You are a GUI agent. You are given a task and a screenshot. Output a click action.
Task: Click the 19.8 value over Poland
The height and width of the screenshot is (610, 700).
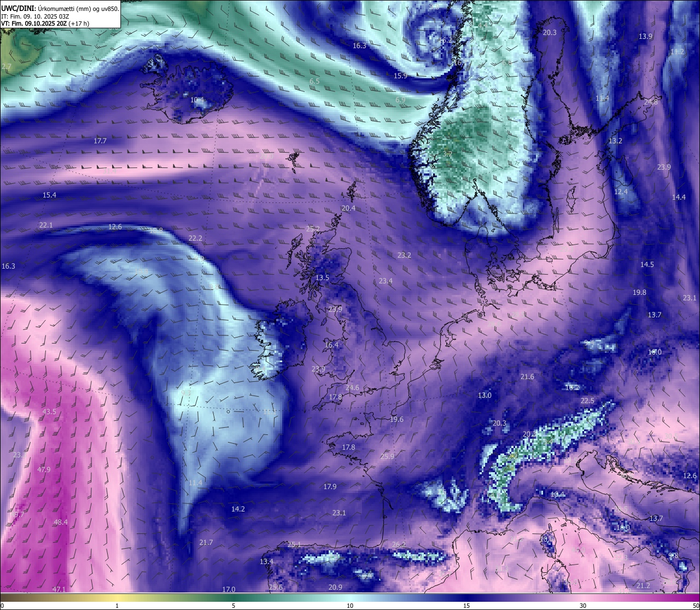[x=639, y=292]
